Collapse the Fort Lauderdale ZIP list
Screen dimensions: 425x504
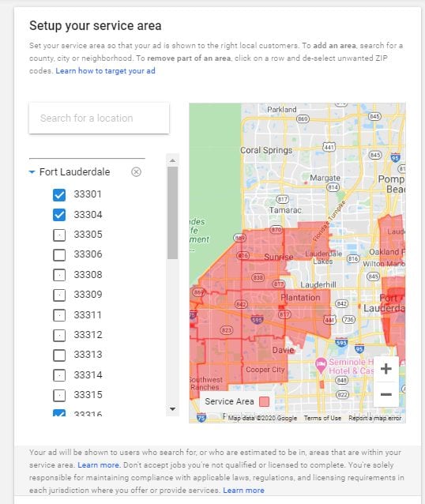[32, 172]
